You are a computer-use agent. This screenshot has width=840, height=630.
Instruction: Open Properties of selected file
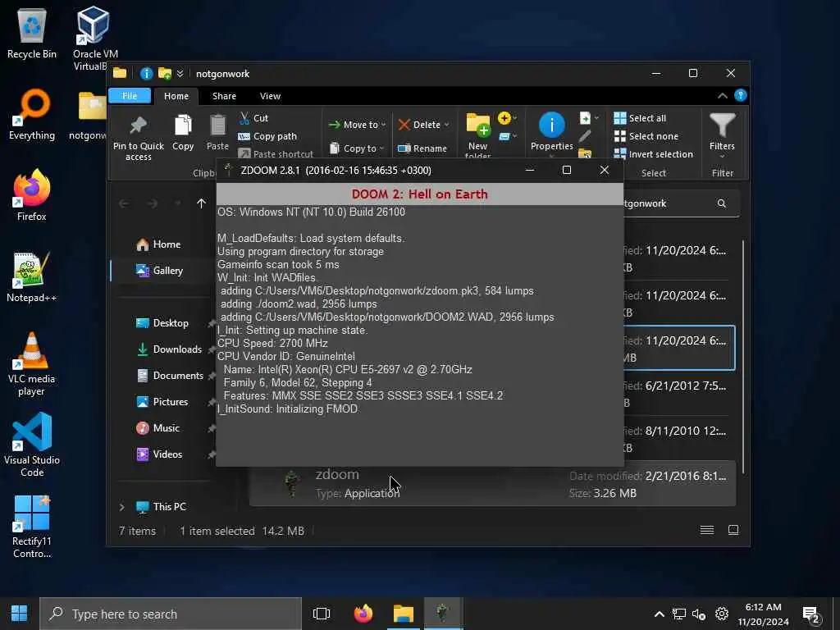[x=552, y=132]
